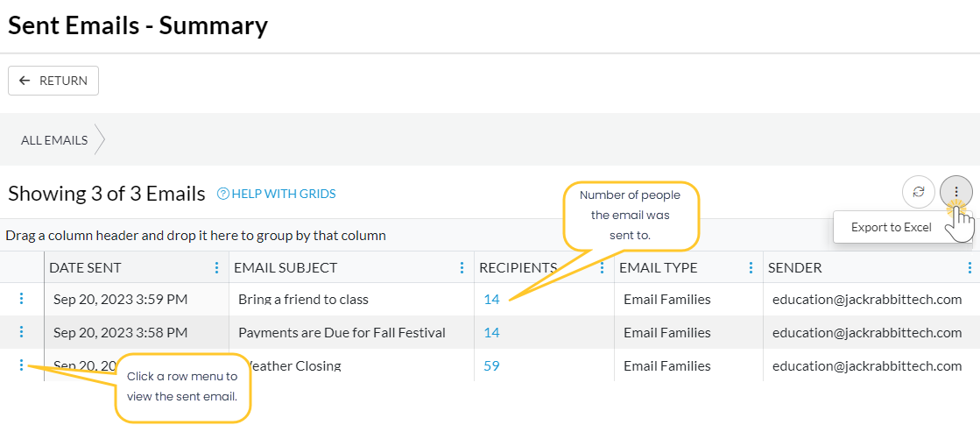Sort by Date Sent column header
980x425 pixels.
pos(86,268)
